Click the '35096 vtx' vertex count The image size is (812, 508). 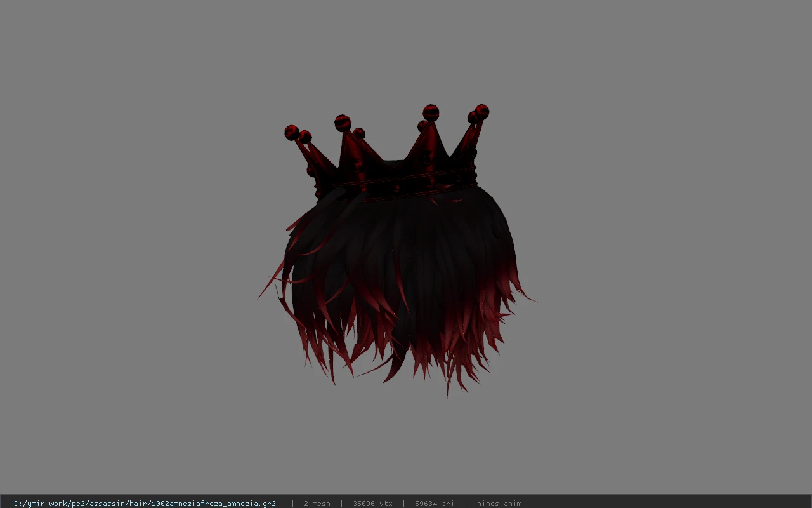coord(372,504)
